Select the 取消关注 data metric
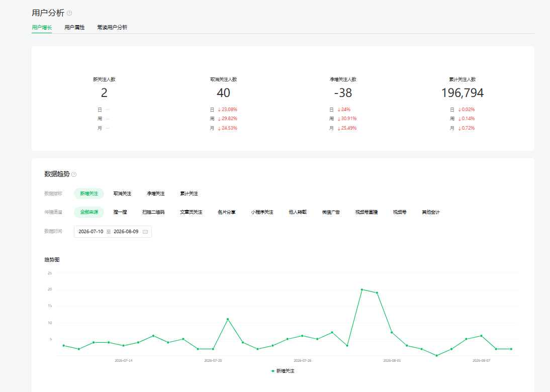Screen dimensions: 550x392 point(122,193)
